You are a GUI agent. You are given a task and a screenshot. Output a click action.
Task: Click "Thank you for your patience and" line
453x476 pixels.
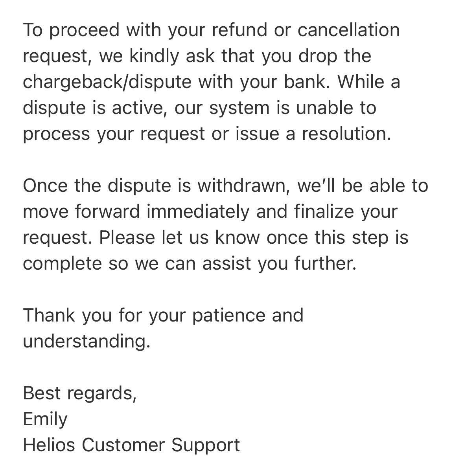(163, 315)
